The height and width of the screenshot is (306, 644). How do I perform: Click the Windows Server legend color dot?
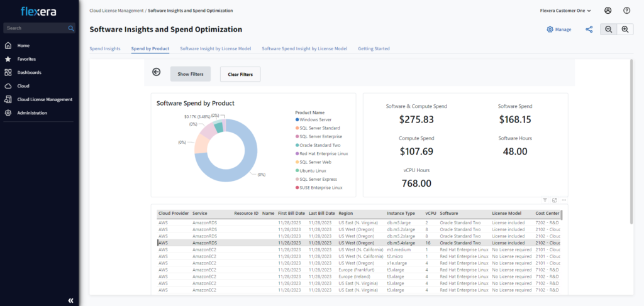(297, 119)
